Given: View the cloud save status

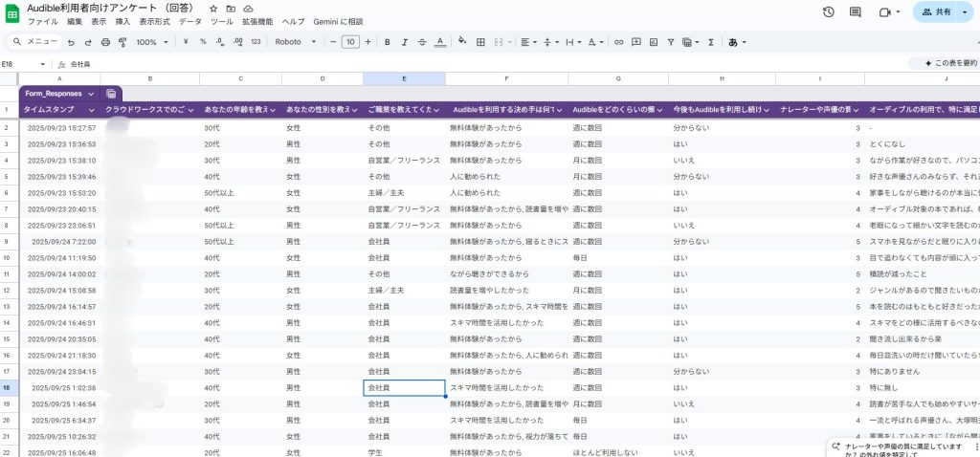Looking at the screenshot, I should coord(248,9).
